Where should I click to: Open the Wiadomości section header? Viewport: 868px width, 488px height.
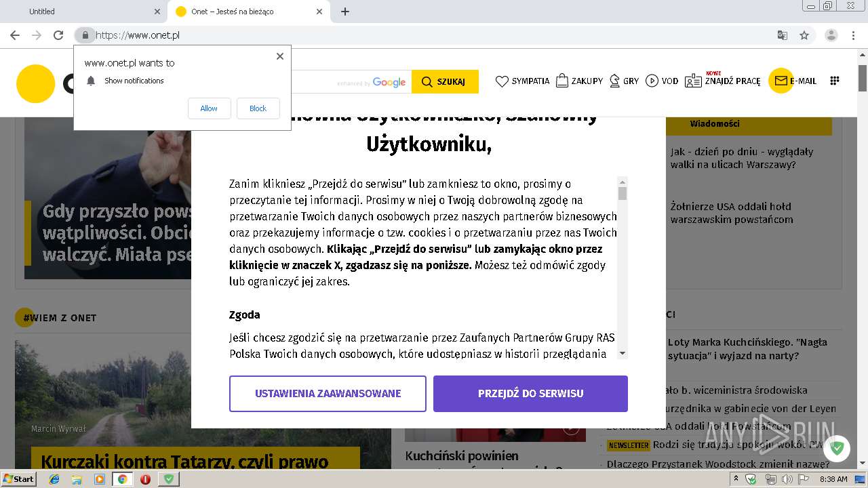(x=715, y=124)
